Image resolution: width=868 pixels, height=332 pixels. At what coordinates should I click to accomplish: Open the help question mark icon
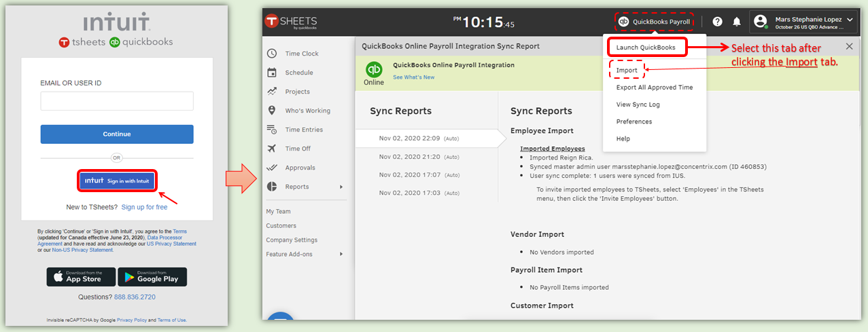click(717, 22)
